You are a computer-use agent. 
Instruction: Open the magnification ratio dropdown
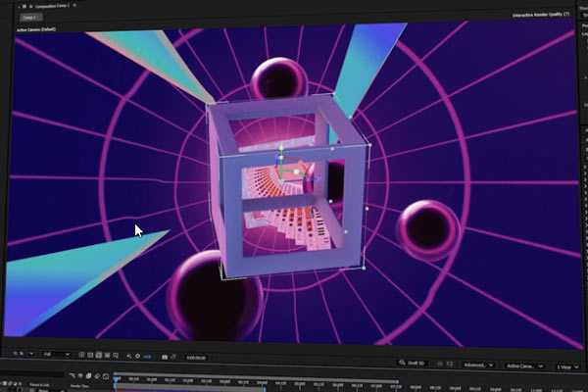coord(24,354)
